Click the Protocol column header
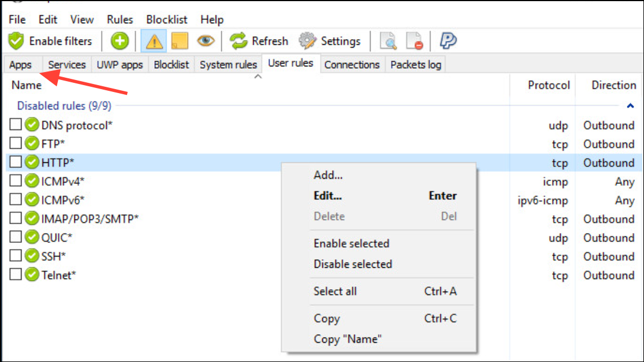Image resolution: width=644 pixels, height=362 pixels. point(549,85)
